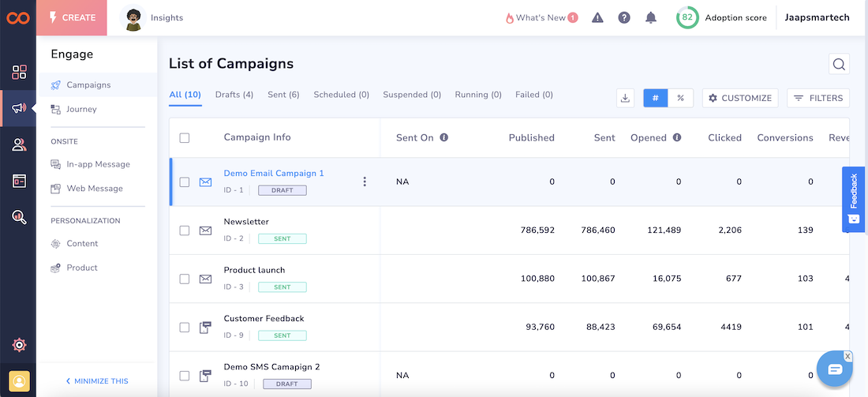Open the FILTERS panel
Image resolution: width=868 pixels, height=397 pixels.
point(818,98)
